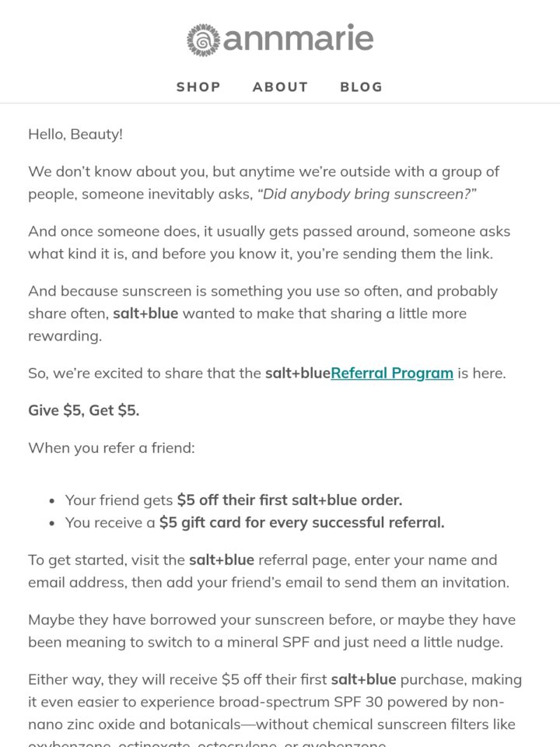Click the annmarie wordmark in the header
This screenshot has height=747, width=560.
click(298, 38)
